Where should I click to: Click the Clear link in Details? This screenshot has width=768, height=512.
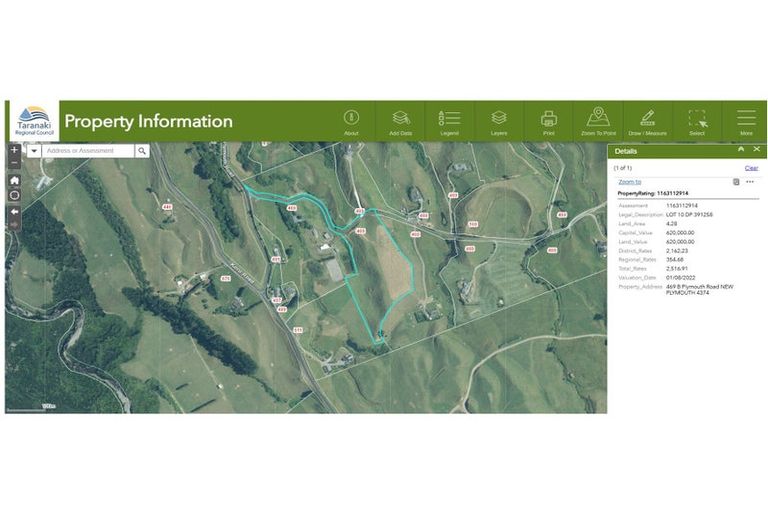751,168
